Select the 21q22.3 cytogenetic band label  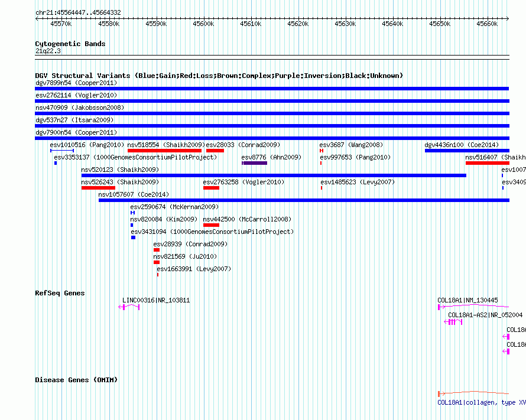point(48,51)
